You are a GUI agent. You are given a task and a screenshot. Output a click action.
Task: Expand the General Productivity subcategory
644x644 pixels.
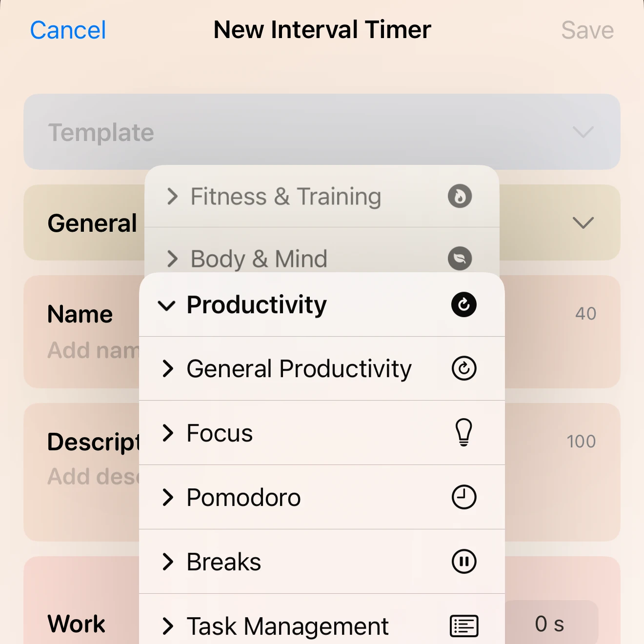[168, 369]
